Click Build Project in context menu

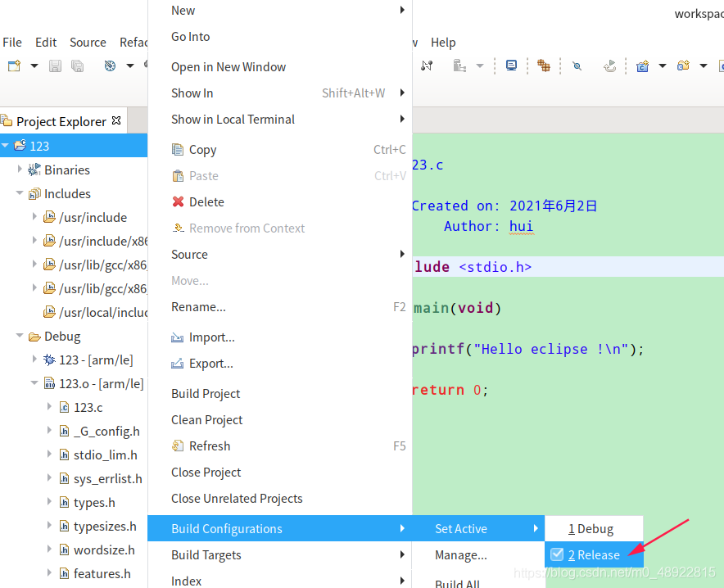coord(280,394)
